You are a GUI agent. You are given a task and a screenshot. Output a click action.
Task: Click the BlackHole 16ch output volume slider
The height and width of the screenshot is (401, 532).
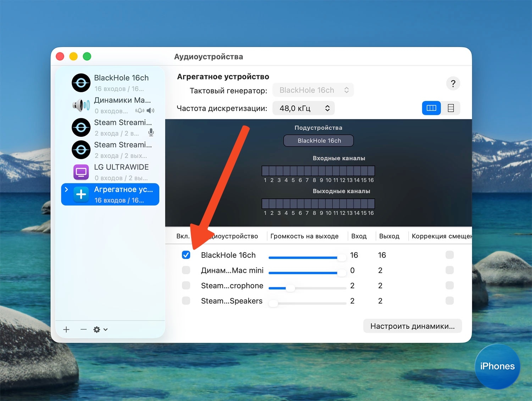(x=307, y=258)
